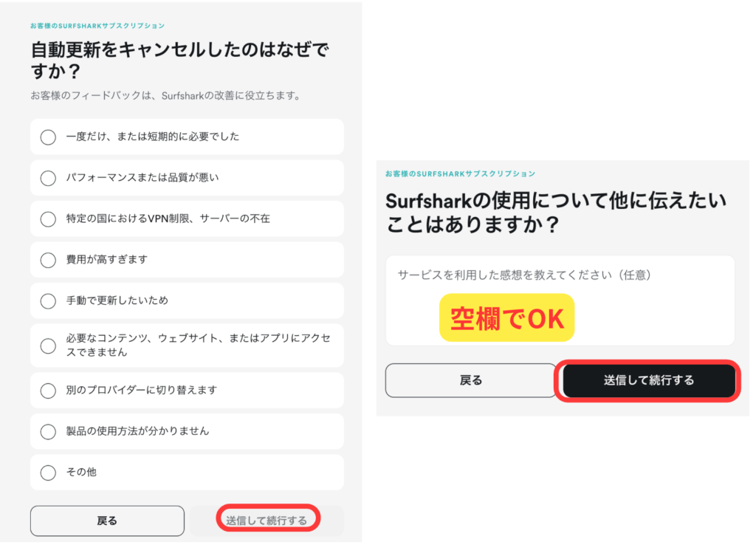Click the yellow "空欄でOK" annotation label

507,318
